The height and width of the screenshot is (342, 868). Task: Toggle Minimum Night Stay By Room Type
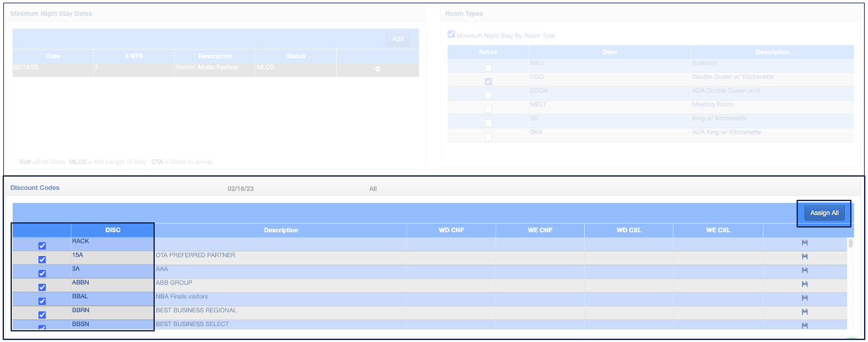451,35
